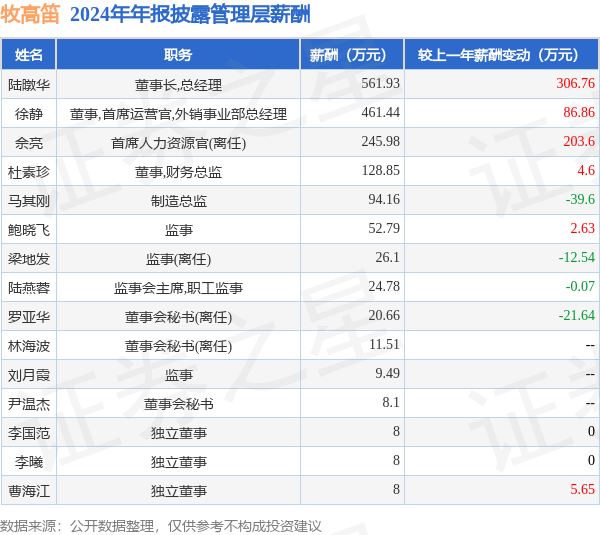Click the 姓名 column header
This screenshot has height=535, width=600.
pos(29,55)
